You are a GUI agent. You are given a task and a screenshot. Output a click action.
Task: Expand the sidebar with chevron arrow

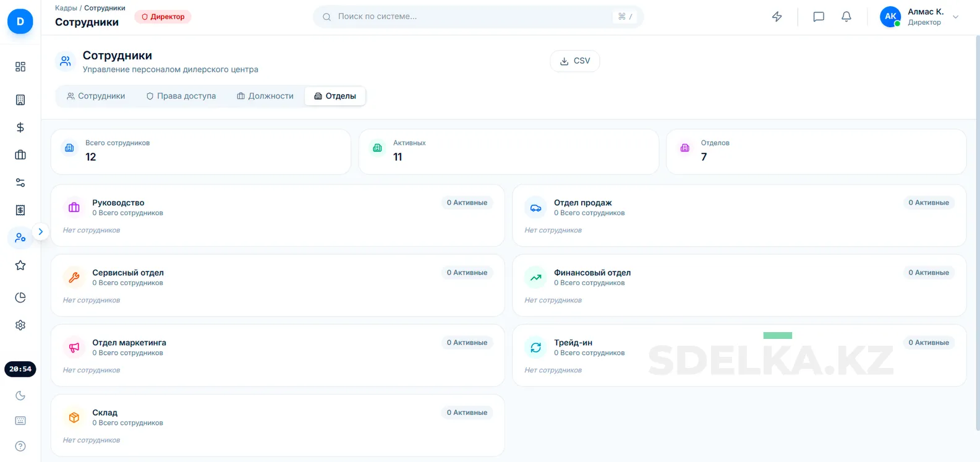41,232
